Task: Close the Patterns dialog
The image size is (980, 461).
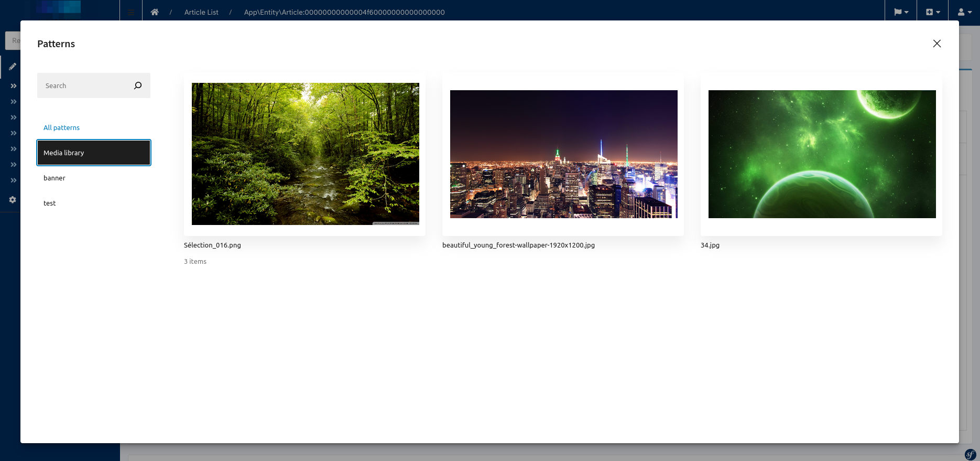Action: click(937, 44)
